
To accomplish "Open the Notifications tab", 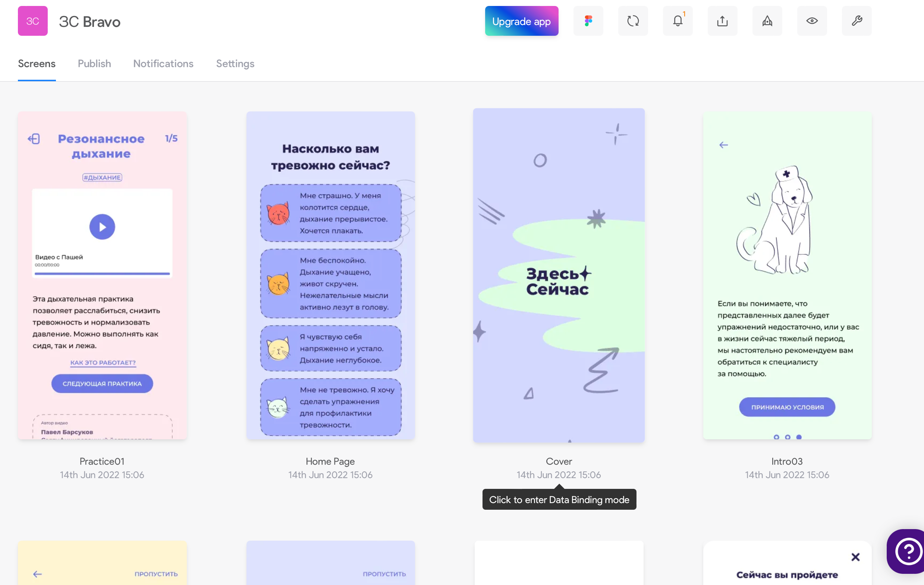I will [163, 64].
